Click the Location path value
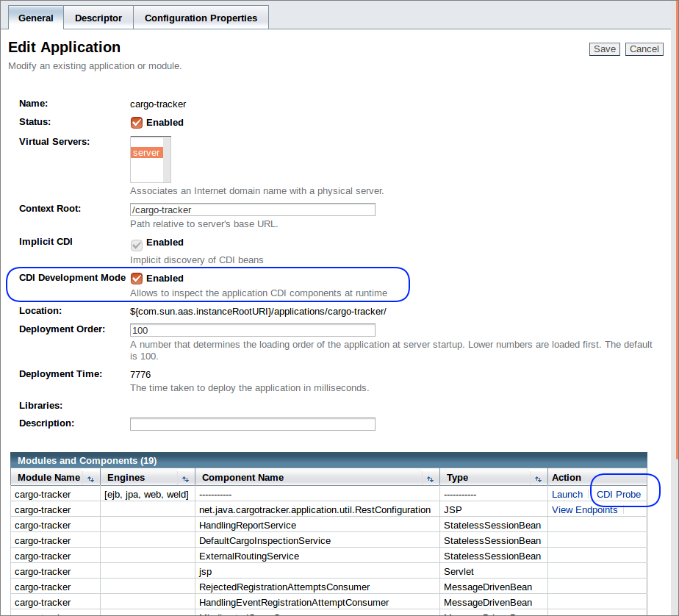This screenshot has height=616, width=679. (x=258, y=312)
